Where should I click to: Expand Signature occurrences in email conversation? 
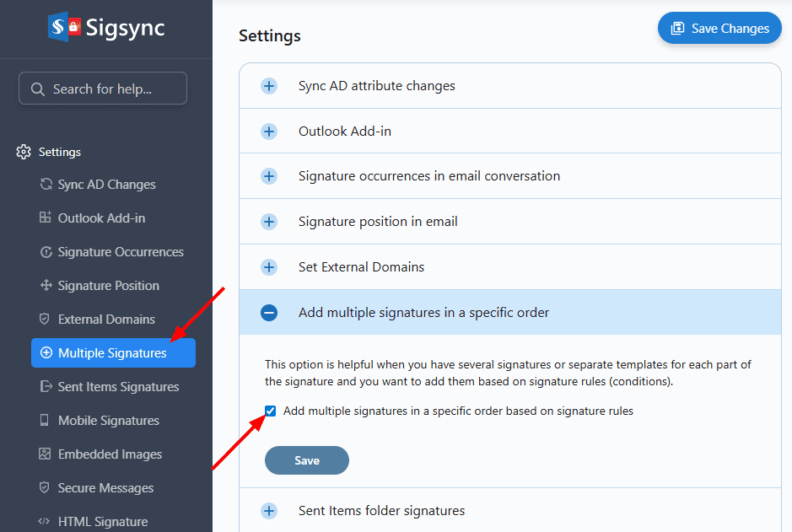[x=269, y=176]
